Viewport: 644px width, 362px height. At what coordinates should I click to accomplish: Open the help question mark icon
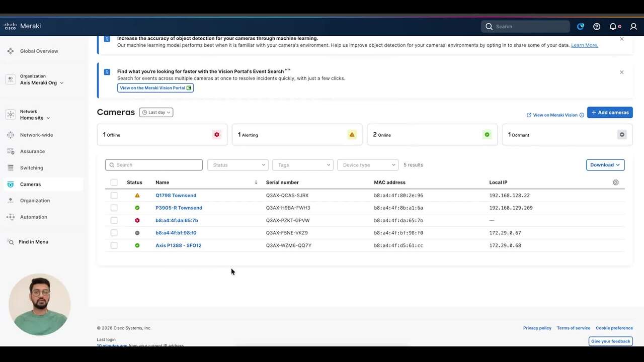point(597,27)
